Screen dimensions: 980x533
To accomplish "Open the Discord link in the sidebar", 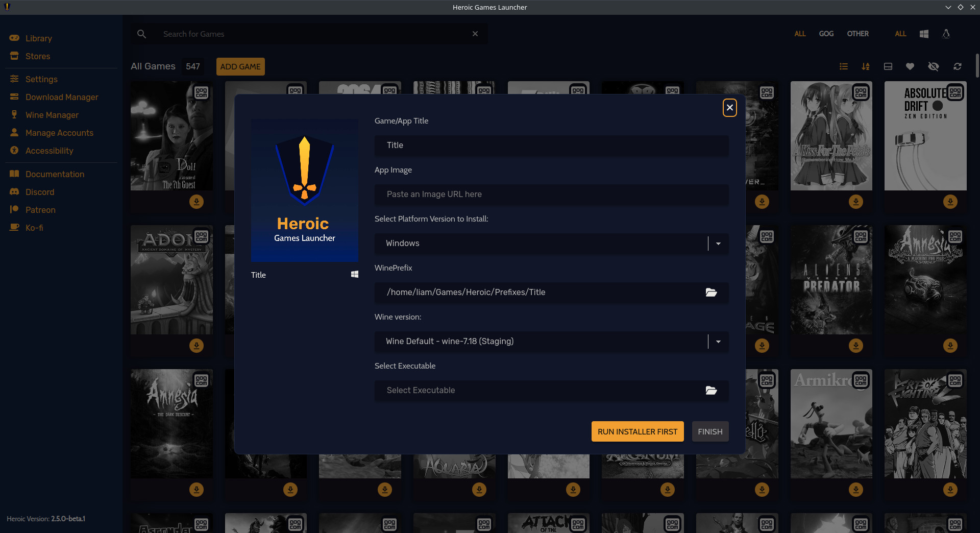I will click(39, 192).
